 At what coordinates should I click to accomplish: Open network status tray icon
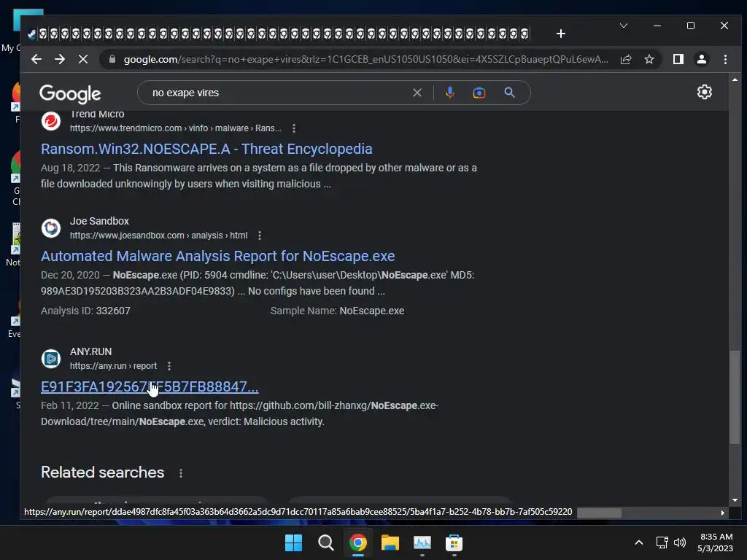click(662, 542)
